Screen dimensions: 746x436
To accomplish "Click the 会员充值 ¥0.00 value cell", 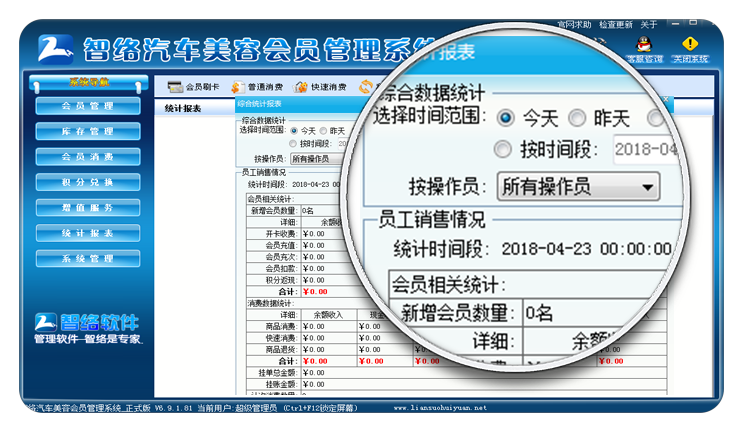I will [x=314, y=245].
